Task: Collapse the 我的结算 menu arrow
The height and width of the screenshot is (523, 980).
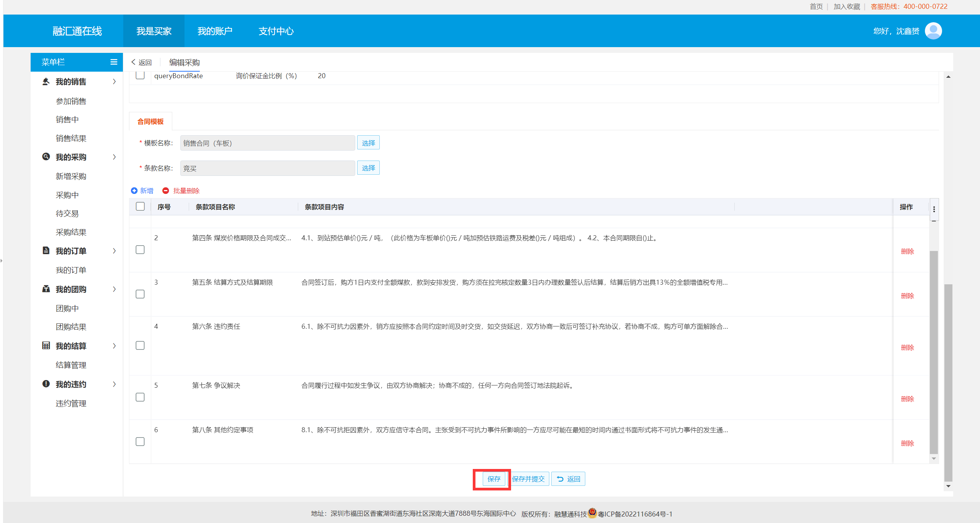Action: [114, 346]
